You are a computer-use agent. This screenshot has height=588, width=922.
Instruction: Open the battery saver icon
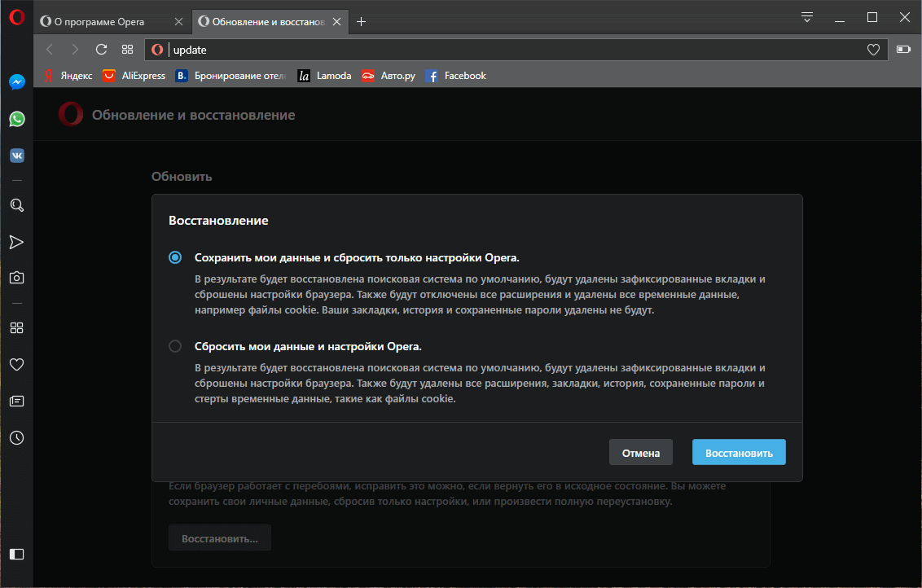[x=903, y=50]
